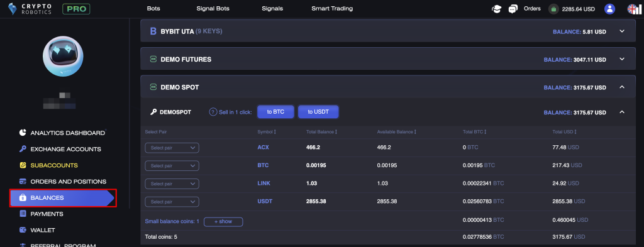The width and height of the screenshot is (644, 247).
Task: Click the help question mark icon
Action: (213, 112)
